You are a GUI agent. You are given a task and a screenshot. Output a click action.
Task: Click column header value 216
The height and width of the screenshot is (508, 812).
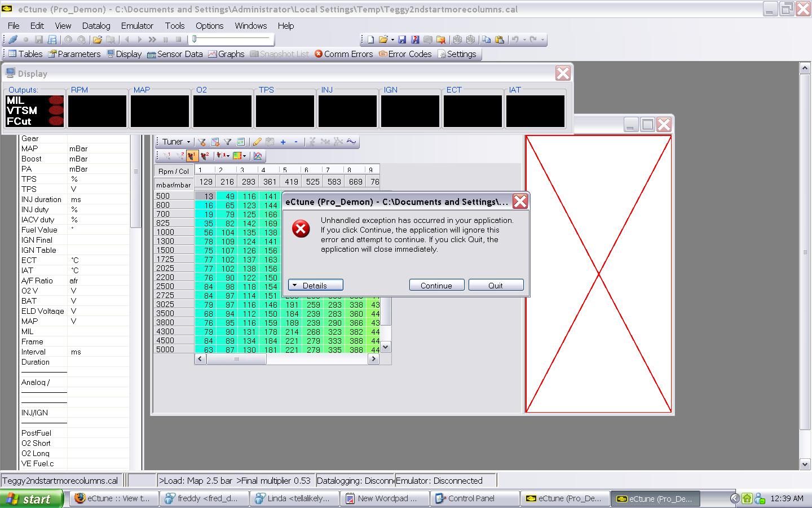227,182
